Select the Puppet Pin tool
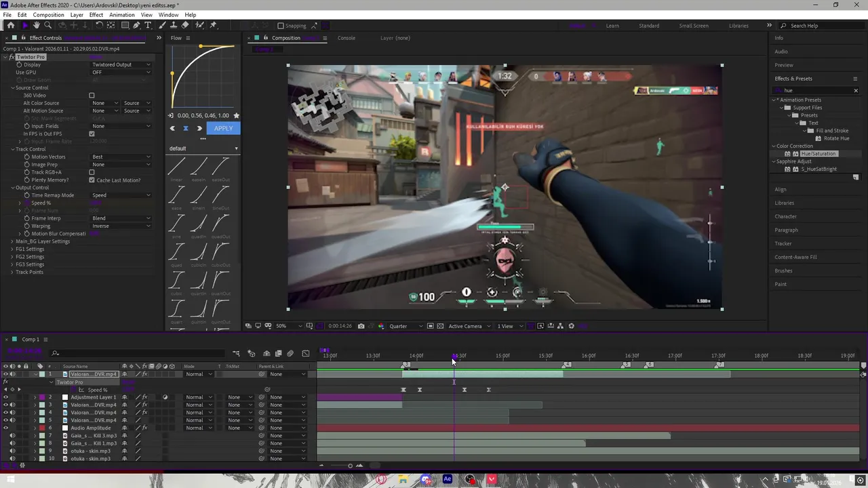 (x=213, y=26)
